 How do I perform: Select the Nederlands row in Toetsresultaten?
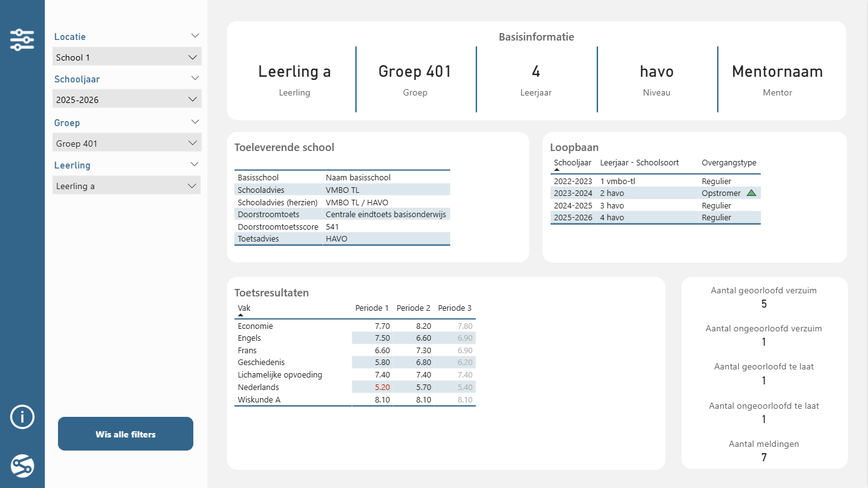coord(355,387)
